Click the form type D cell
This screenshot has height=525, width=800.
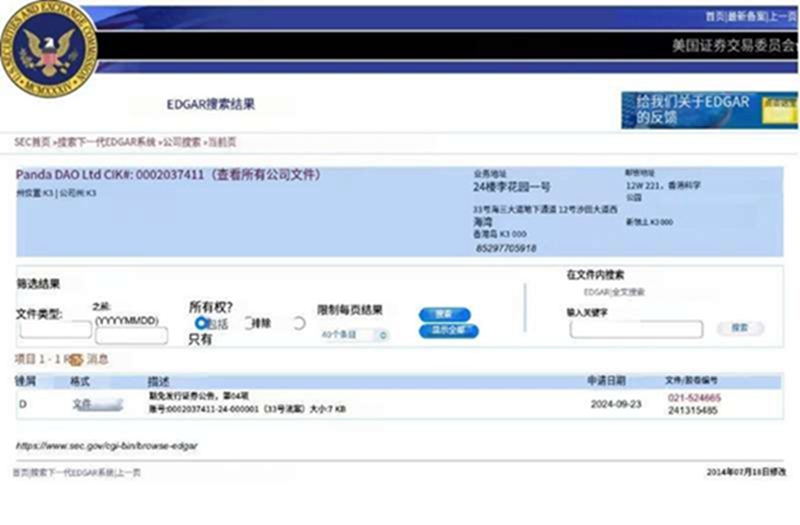point(23,404)
